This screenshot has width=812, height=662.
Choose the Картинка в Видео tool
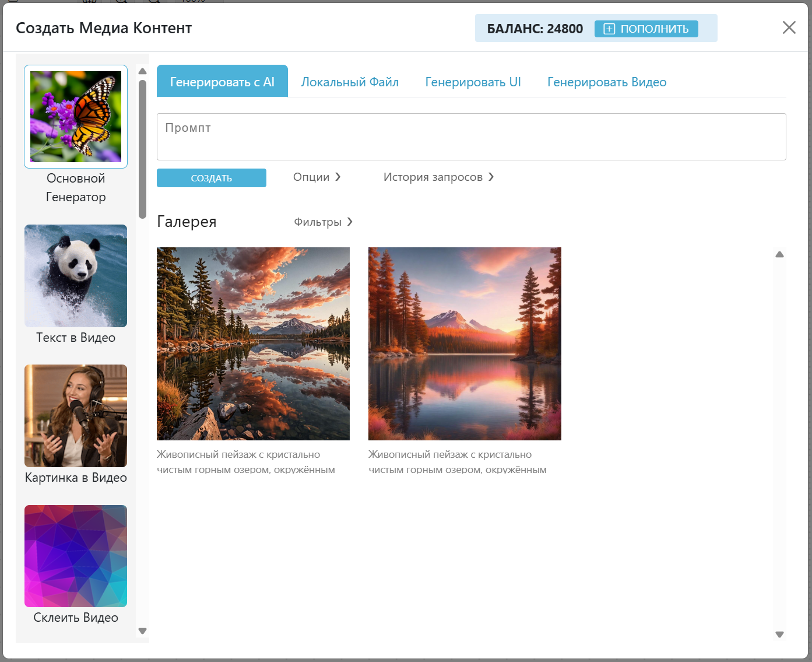point(76,416)
